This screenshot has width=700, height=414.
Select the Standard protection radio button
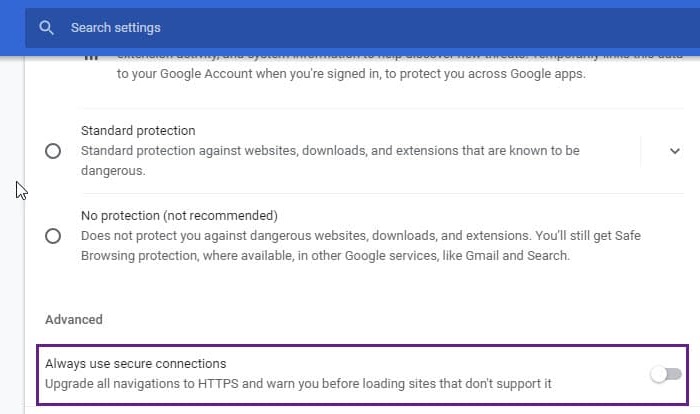click(x=53, y=151)
